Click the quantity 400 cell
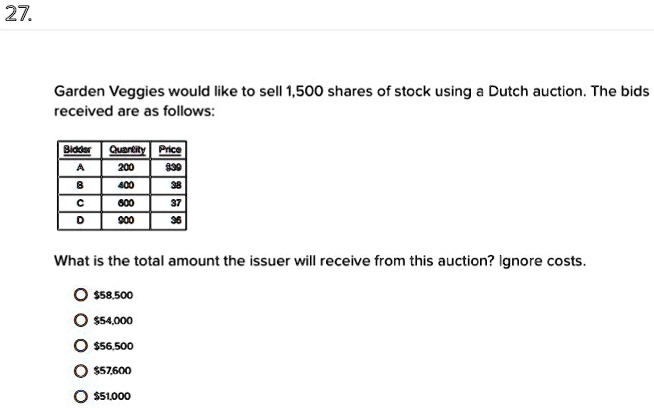This screenshot has width=654, height=408. (x=126, y=186)
